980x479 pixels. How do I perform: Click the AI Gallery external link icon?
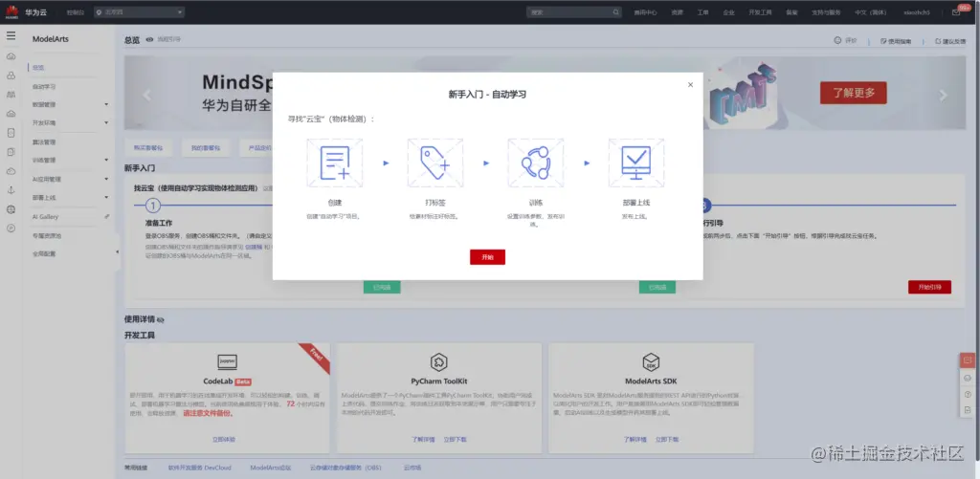(107, 217)
